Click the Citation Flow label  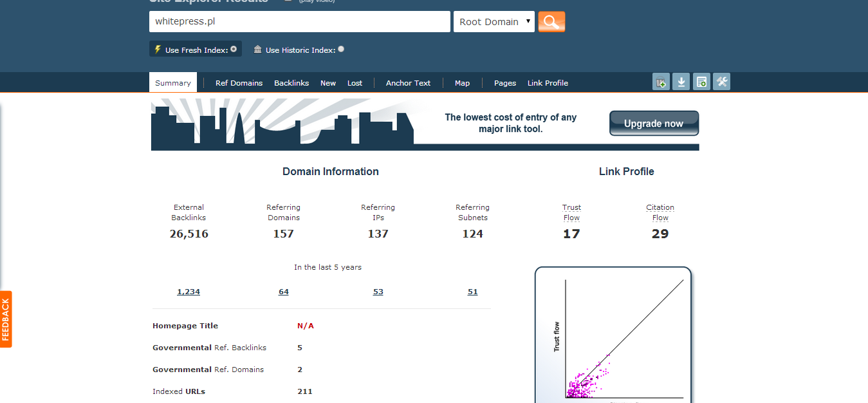660,212
